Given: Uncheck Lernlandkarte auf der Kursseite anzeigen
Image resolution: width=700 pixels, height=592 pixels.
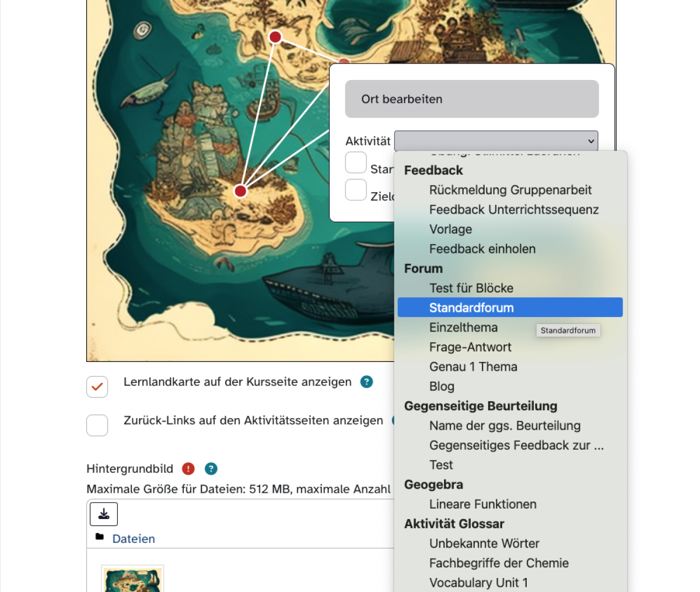Looking at the screenshot, I should pyautogui.click(x=97, y=386).
